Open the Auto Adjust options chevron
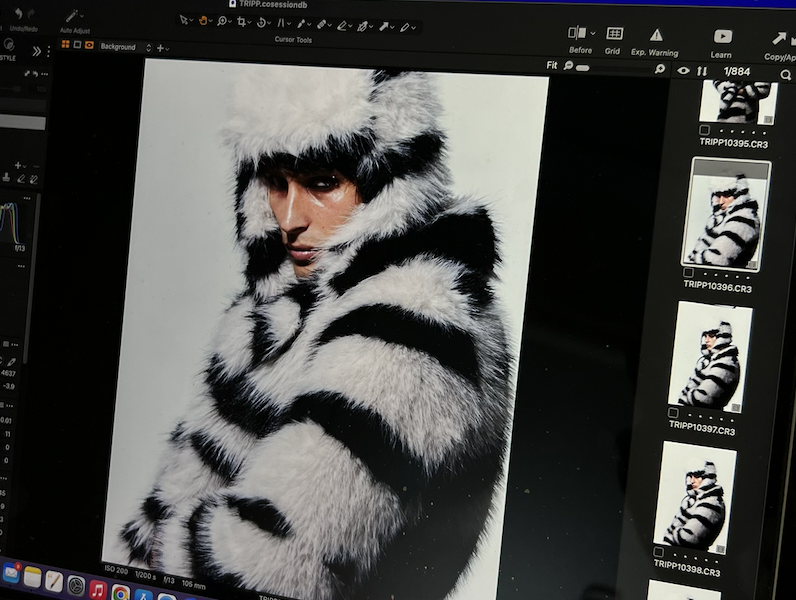 point(82,16)
